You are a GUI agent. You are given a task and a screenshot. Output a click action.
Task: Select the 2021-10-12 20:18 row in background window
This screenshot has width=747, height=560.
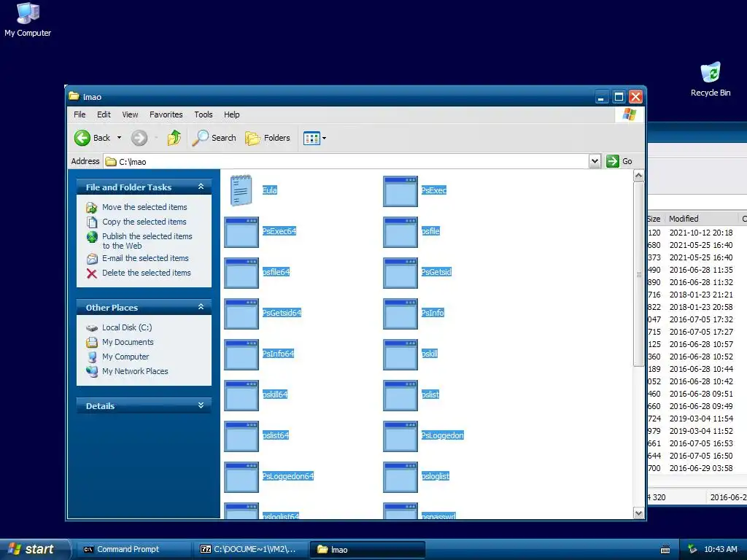coord(697,233)
